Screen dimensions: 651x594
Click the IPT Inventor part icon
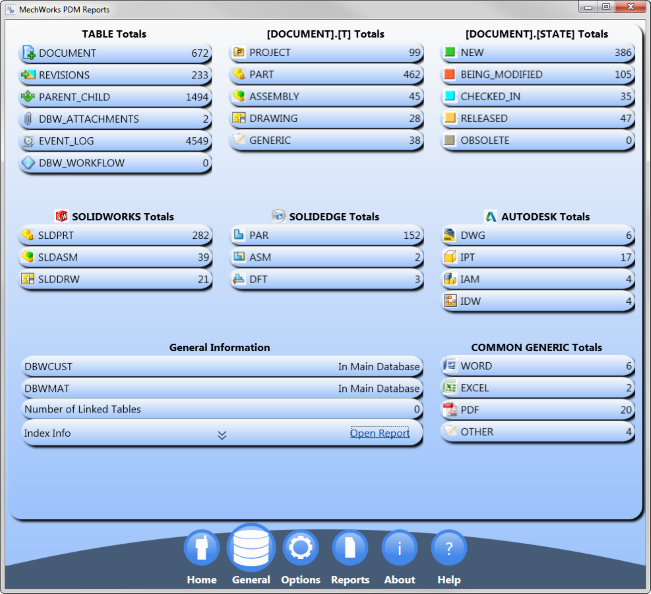tap(450, 257)
